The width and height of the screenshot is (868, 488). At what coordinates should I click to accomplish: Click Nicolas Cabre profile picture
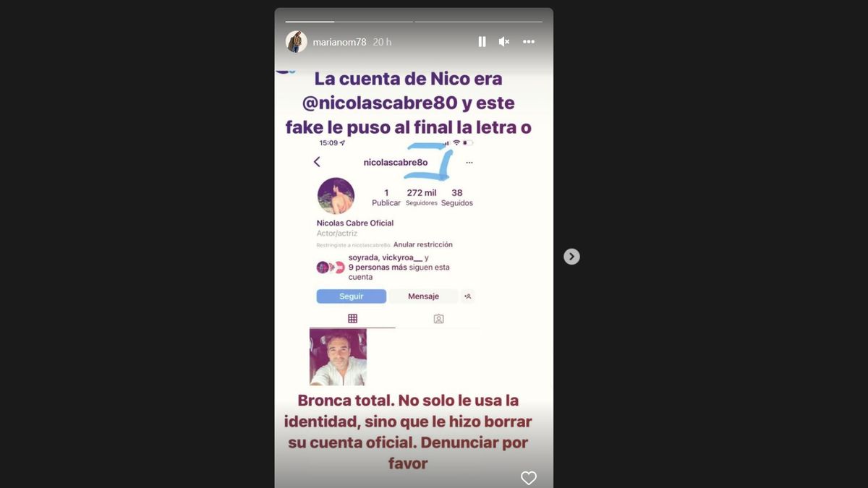pos(336,196)
